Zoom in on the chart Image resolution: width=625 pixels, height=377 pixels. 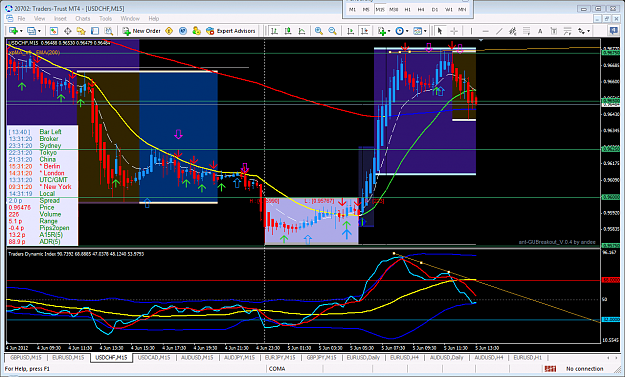click(318, 31)
